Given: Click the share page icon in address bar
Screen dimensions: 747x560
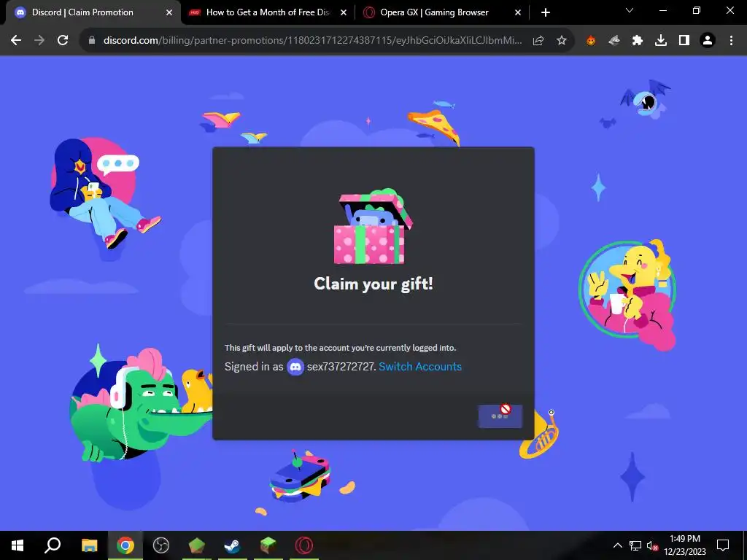Looking at the screenshot, I should click(x=538, y=41).
